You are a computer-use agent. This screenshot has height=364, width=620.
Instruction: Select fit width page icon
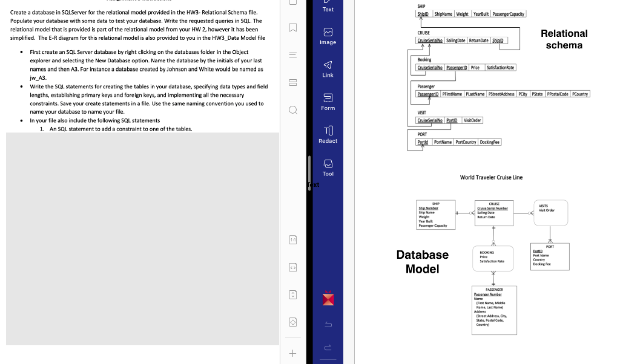tap(293, 267)
